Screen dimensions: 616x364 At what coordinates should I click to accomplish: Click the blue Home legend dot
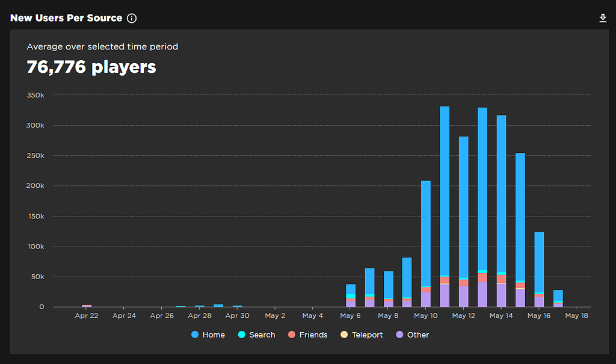coord(194,335)
